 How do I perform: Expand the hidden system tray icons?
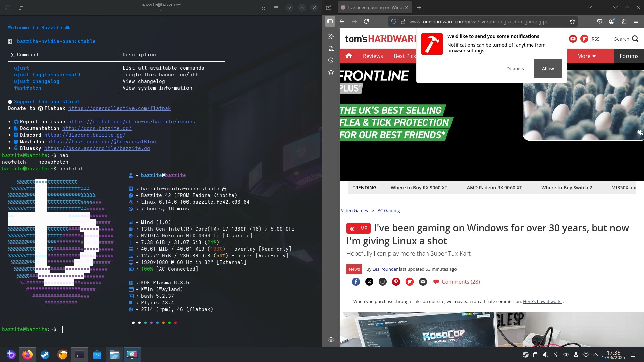coord(596,354)
